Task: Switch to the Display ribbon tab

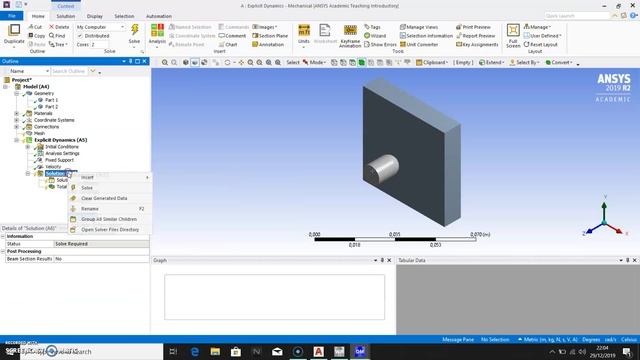Action: [95, 16]
